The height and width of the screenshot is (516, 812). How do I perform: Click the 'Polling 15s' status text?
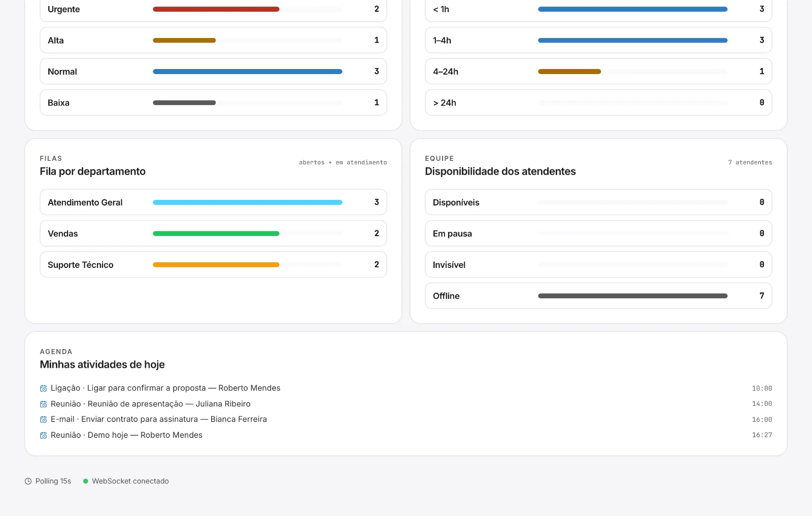pyautogui.click(x=53, y=481)
